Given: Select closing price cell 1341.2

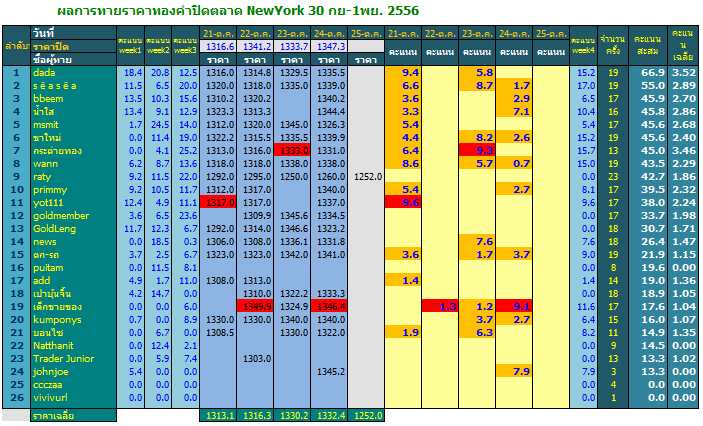Looking at the screenshot, I should coord(255,47).
